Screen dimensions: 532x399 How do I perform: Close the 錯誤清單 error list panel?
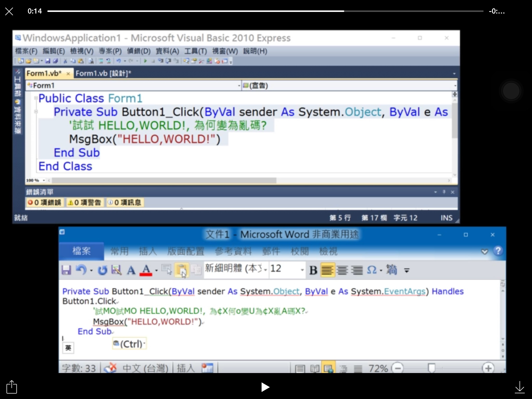pos(453,192)
